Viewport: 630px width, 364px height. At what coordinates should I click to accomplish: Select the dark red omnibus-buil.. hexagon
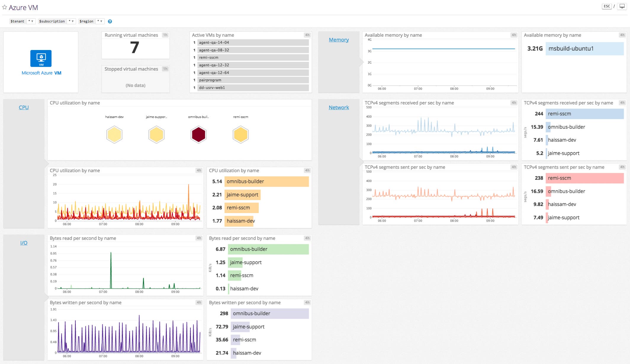(x=198, y=134)
